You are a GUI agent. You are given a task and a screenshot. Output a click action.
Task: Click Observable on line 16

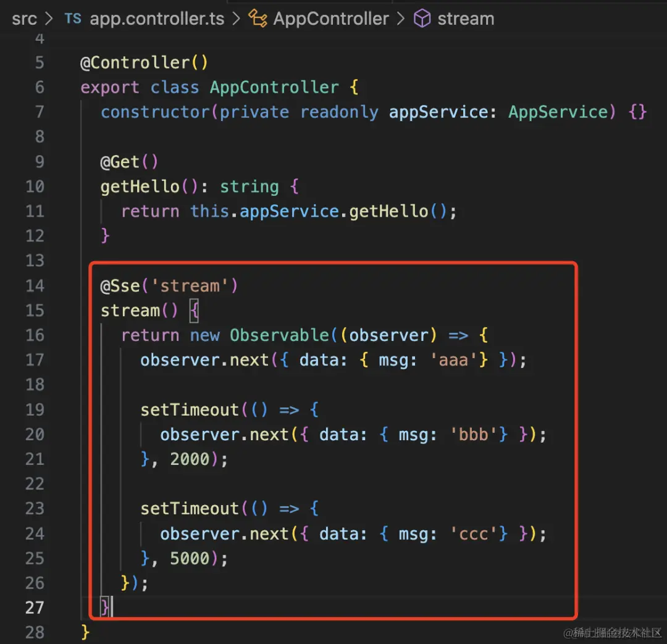click(x=280, y=335)
